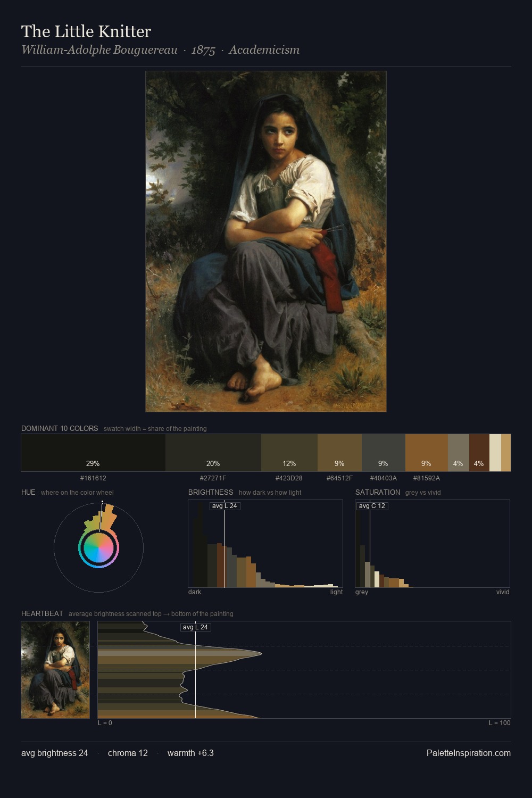Click the Academicism style label

pos(264,50)
